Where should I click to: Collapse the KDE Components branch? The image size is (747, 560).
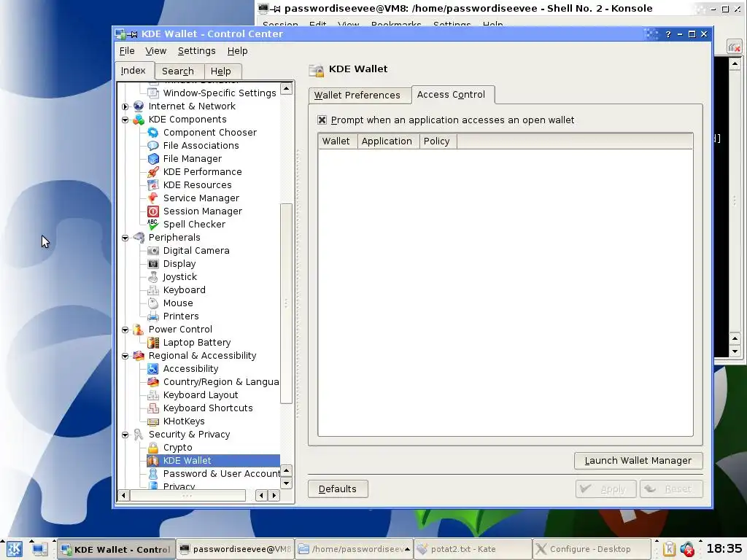coord(125,120)
